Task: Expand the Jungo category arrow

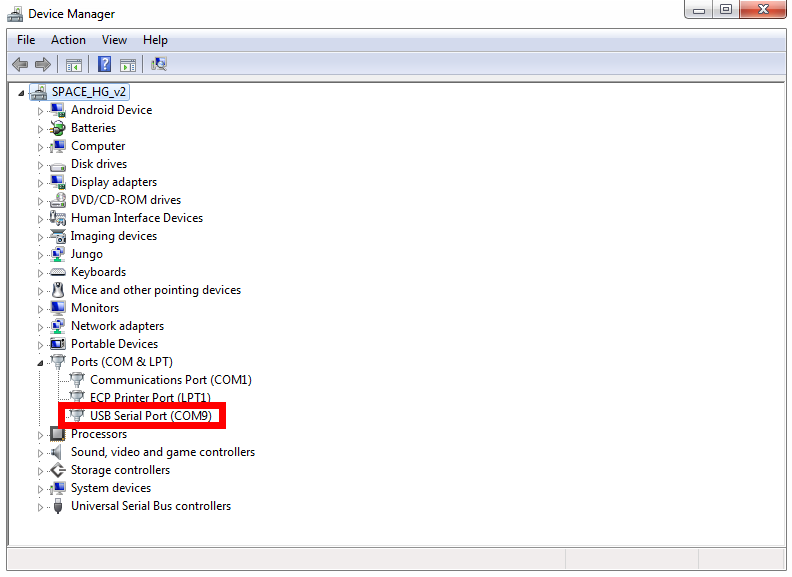Action: click(40, 255)
